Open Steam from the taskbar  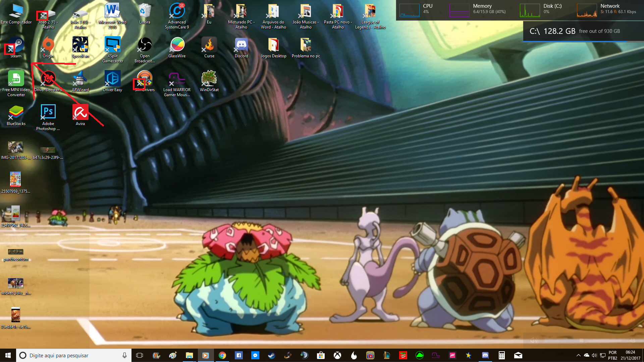(271, 355)
